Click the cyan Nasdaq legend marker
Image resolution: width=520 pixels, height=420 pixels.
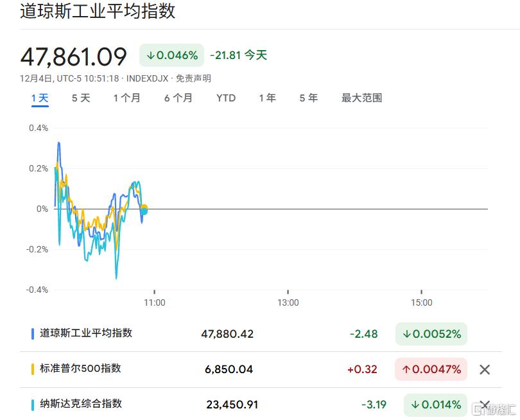click(33, 405)
